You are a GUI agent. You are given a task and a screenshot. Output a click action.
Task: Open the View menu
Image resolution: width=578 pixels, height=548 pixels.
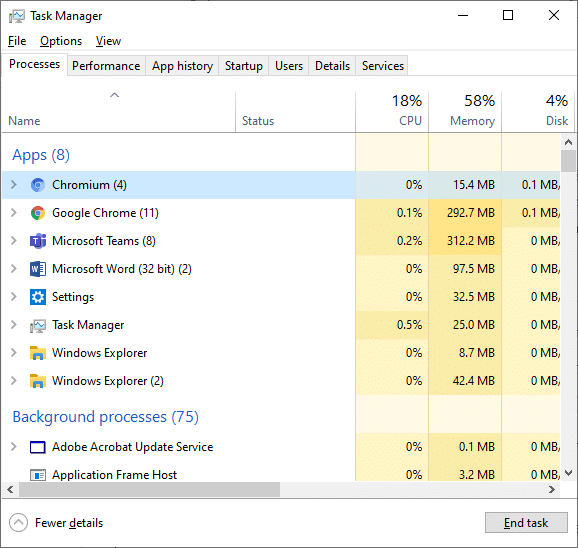click(x=108, y=41)
